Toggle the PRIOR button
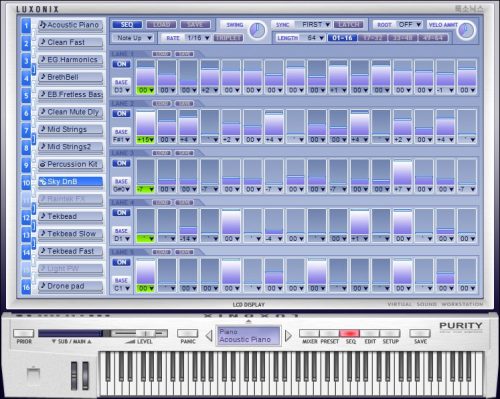The width and height of the screenshot is (500, 399). pos(23,333)
